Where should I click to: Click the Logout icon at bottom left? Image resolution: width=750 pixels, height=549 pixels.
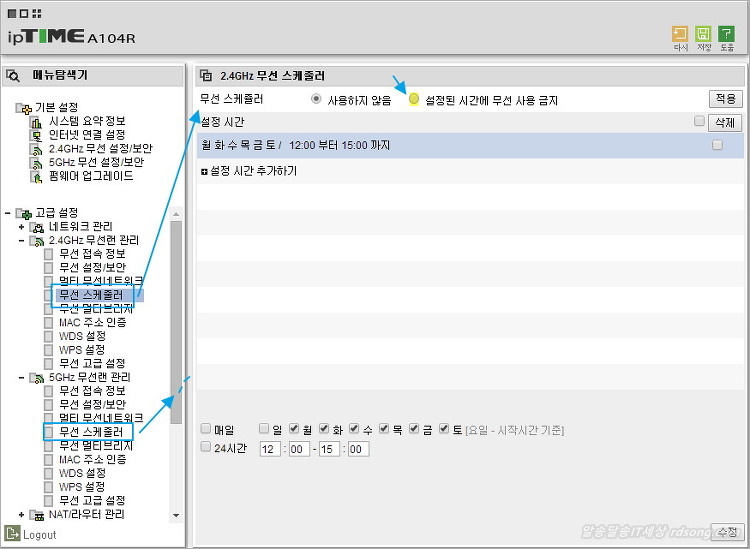click(13, 534)
